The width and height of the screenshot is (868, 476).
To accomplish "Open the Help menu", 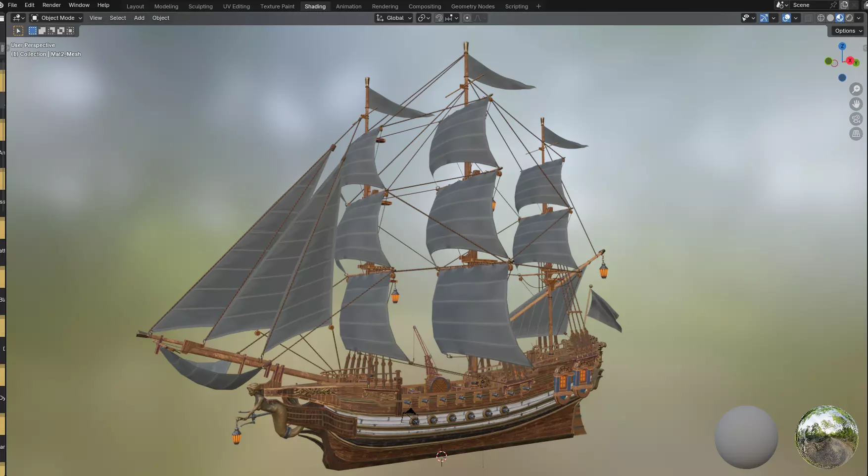I will tap(103, 5).
